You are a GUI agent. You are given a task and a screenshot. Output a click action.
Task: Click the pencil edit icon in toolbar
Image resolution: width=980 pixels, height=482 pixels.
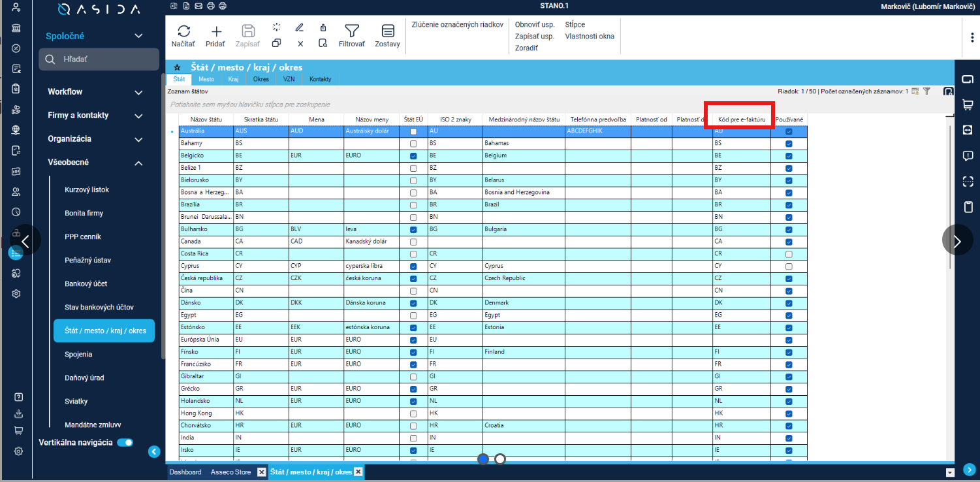(300, 27)
